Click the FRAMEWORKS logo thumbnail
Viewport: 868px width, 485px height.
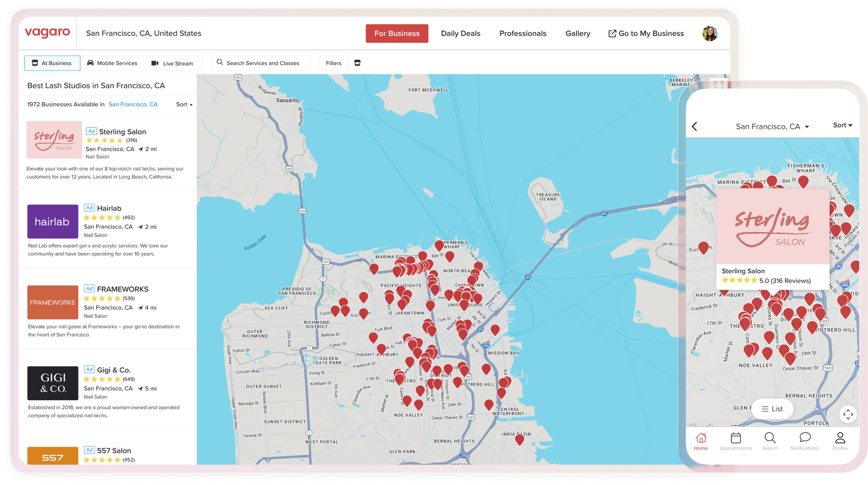(53, 302)
